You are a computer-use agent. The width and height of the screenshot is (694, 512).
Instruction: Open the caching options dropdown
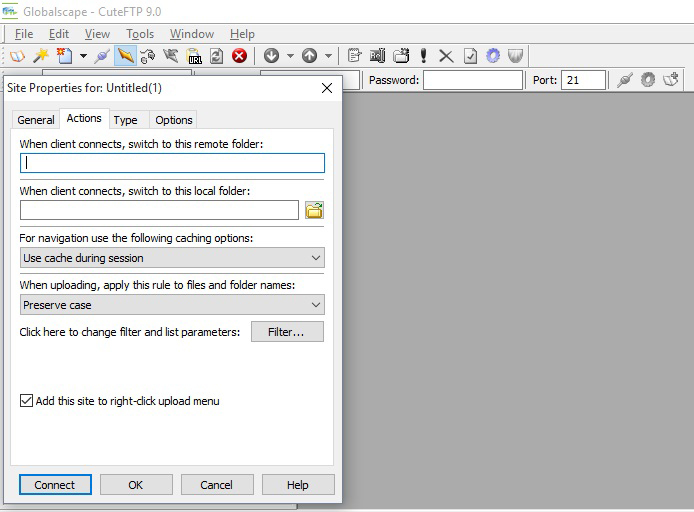click(x=172, y=258)
